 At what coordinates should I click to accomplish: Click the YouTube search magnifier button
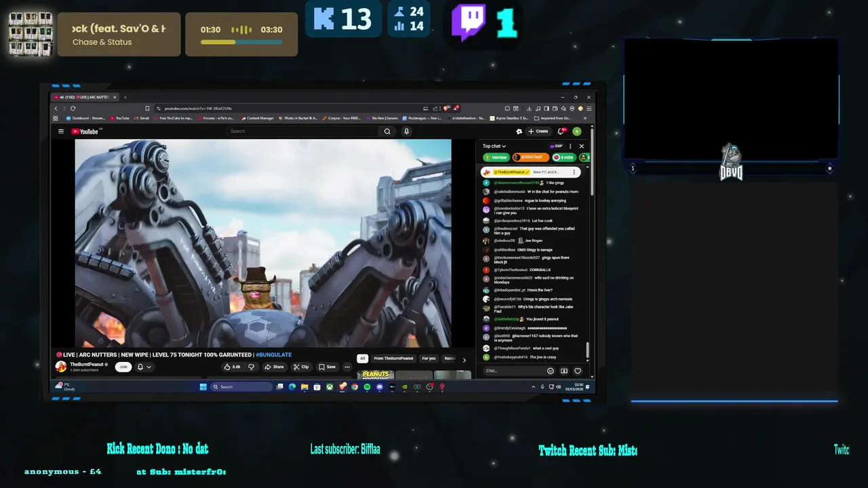[x=387, y=131]
